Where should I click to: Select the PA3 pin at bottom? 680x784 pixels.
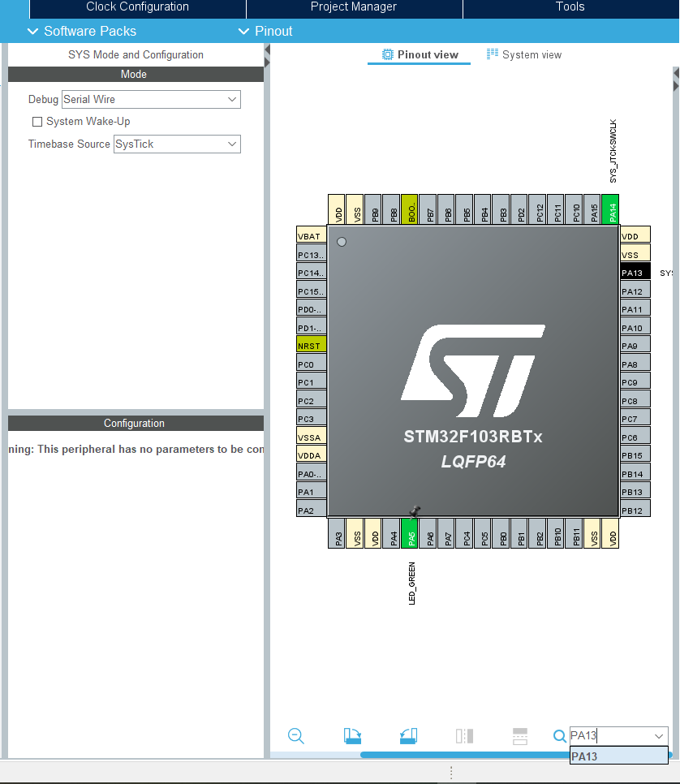[337, 533]
